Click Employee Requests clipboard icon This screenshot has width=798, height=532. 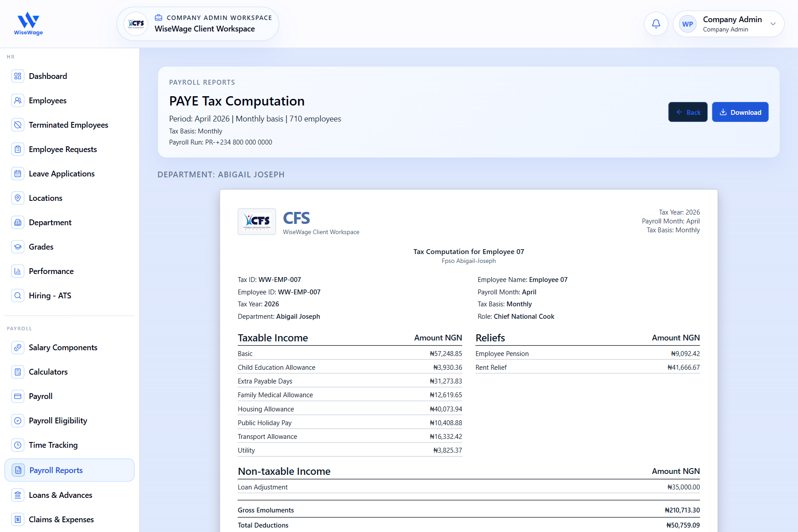tap(18, 149)
